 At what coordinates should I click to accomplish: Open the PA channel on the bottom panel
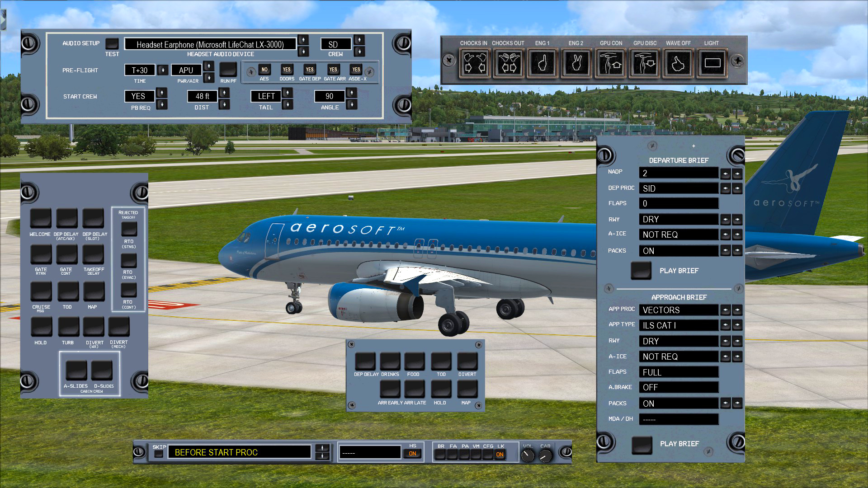tap(464, 455)
